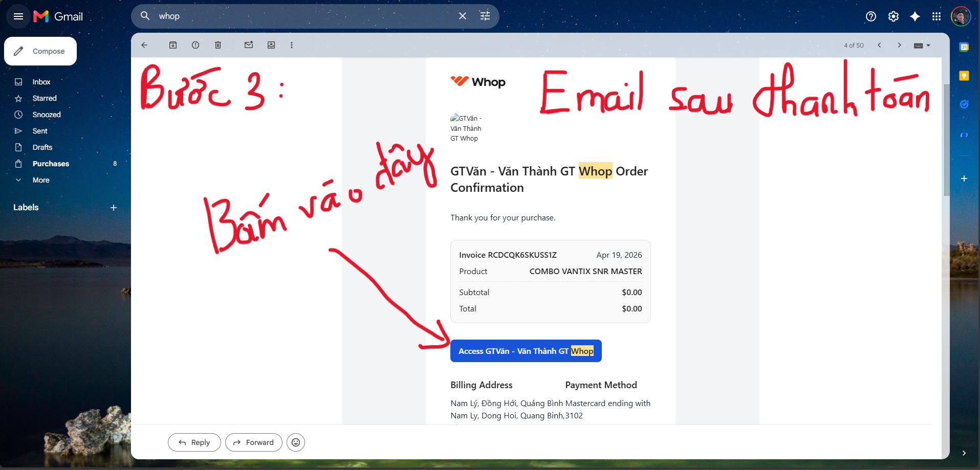Open the Google apps grid
Screen dimensions: 980x470
point(937,16)
